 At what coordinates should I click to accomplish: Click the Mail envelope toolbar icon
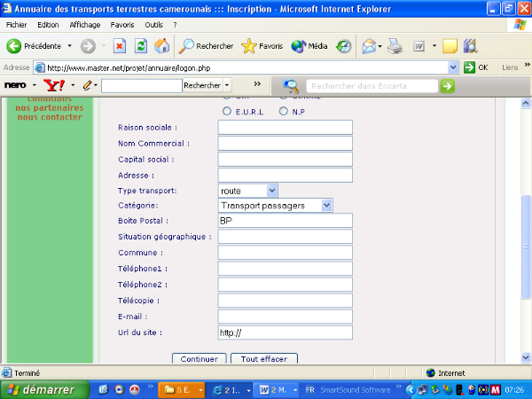point(369,46)
